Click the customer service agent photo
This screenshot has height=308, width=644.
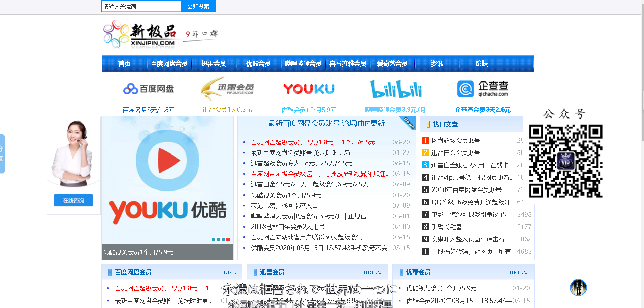[73, 154]
